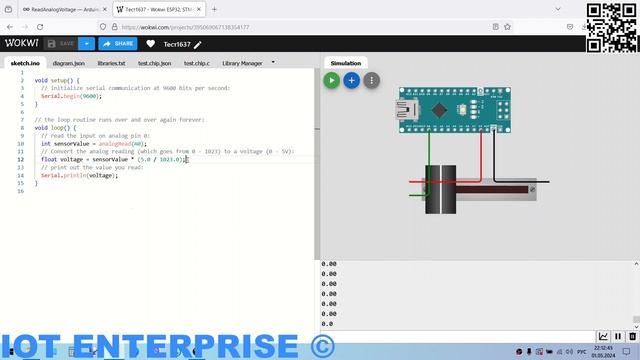Viewport: 640px width, 360px height.
Task: Add a new part with the blue plus button
Action: [351, 80]
